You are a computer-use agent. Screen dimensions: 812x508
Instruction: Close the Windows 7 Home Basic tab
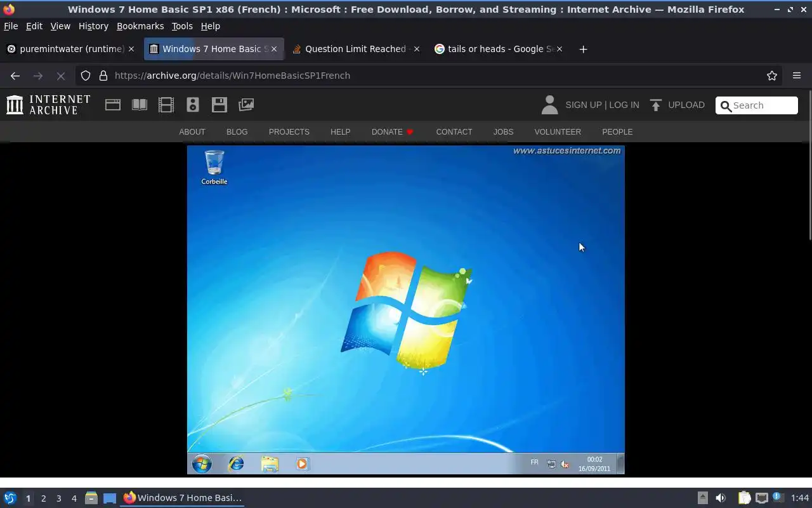(x=274, y=49)
